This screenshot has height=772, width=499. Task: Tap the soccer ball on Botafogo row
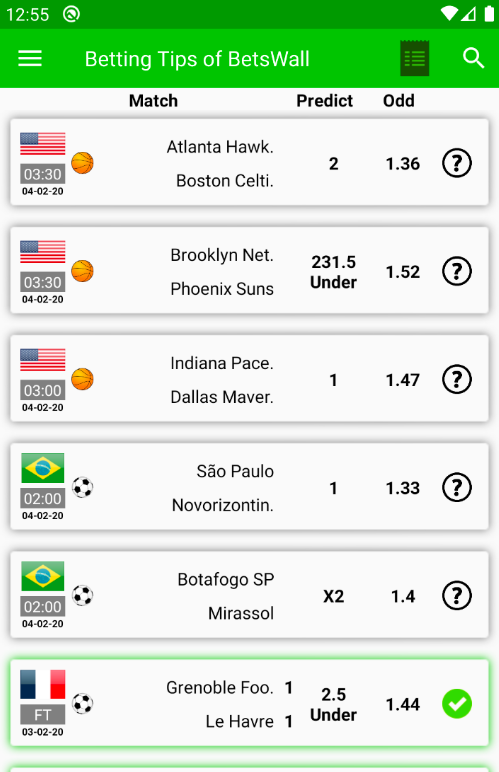tap(82, 596)
